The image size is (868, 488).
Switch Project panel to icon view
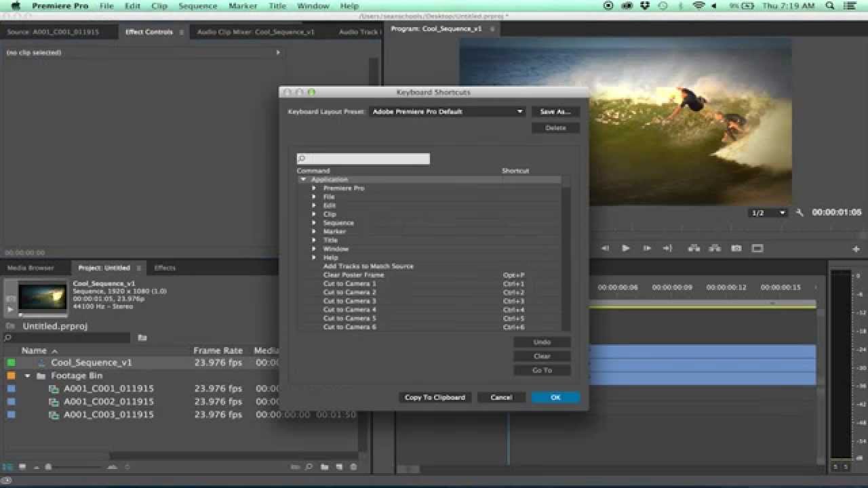22,467
